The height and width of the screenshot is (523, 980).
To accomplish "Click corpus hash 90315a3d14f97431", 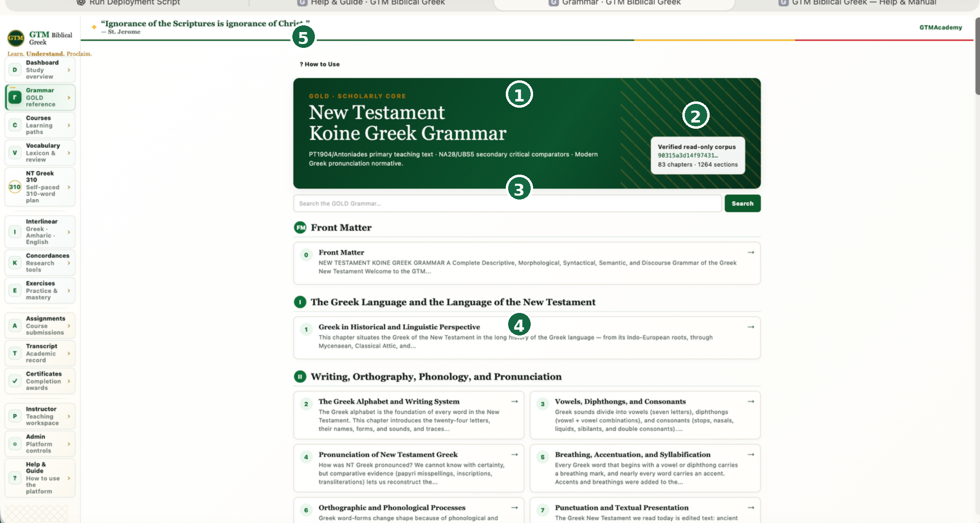I will point(688,156).
